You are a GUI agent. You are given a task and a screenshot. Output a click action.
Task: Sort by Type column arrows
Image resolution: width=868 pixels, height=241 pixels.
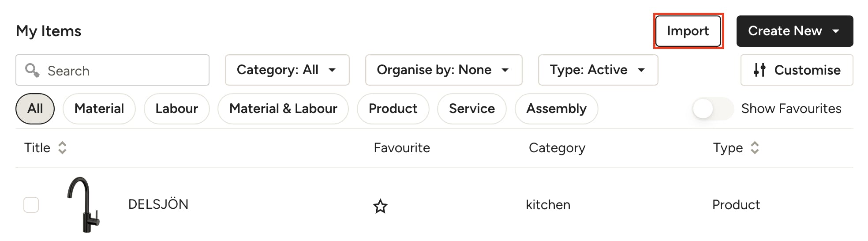tap(755, 148)
